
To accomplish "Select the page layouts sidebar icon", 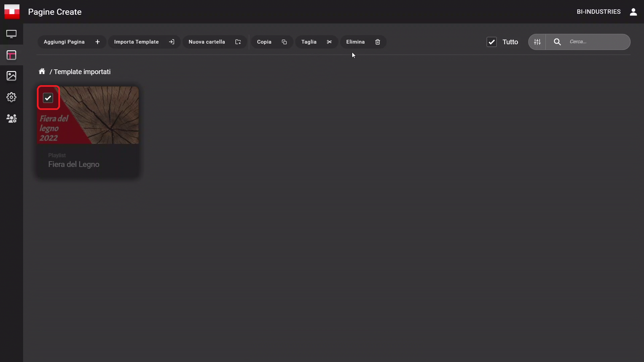I will (11, 55).
